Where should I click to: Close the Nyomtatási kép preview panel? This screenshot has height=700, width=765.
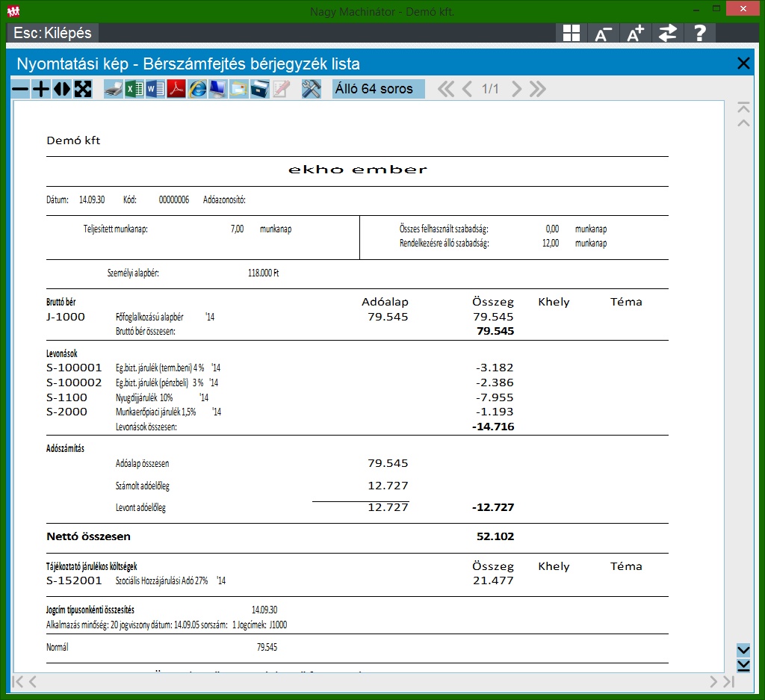pos(743,64)
